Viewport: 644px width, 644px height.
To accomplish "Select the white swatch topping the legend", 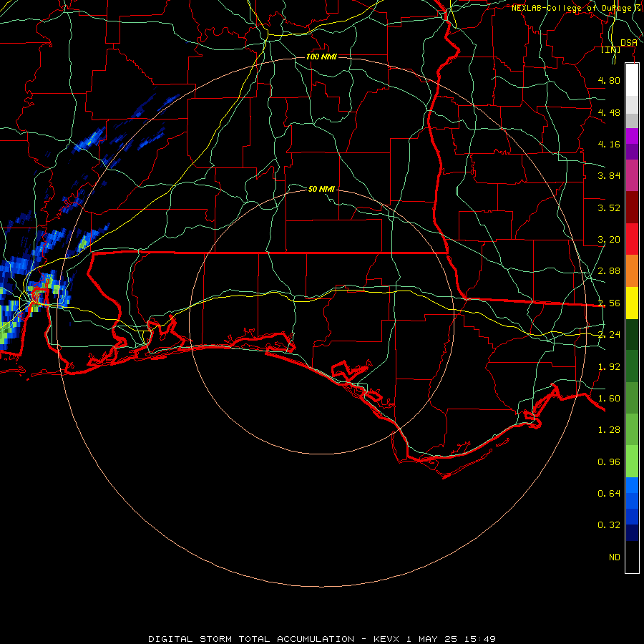I will [x=632, y=79].
